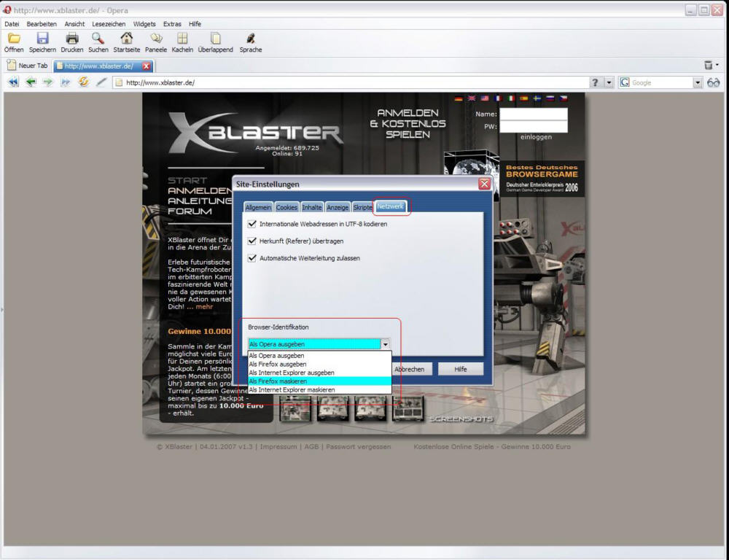Image resolution: width=729 pixels, height=560 pixels.
Task: Click the fast-forward navigation arrow
Action: 66,82
